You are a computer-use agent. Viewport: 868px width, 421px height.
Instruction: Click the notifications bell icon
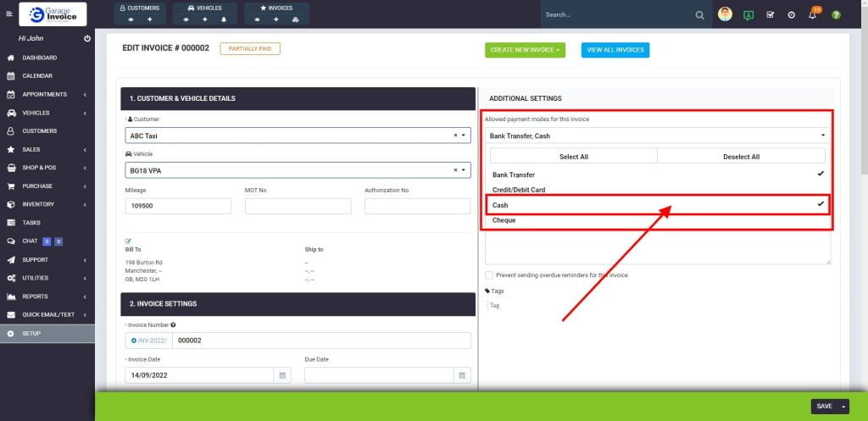812,15
